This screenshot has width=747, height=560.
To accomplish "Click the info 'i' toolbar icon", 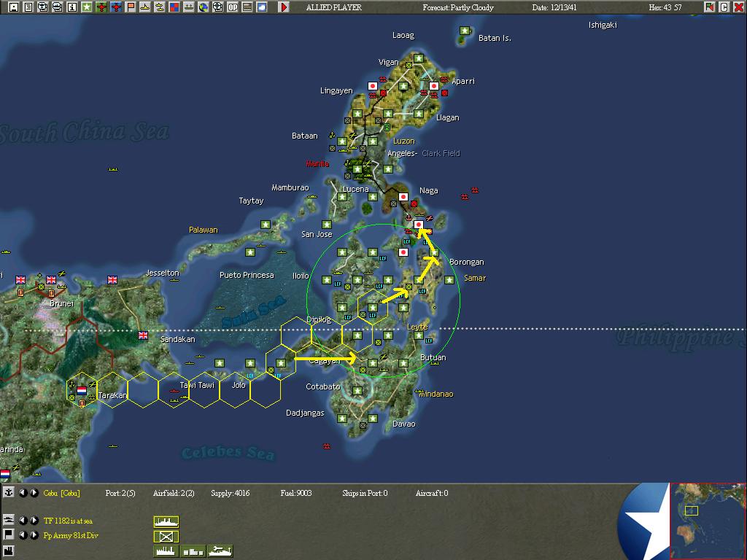I will tap(72, 7).
